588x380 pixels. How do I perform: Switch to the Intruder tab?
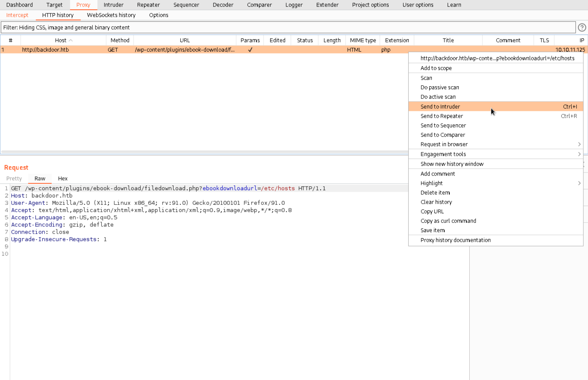(x=114, y=5)
